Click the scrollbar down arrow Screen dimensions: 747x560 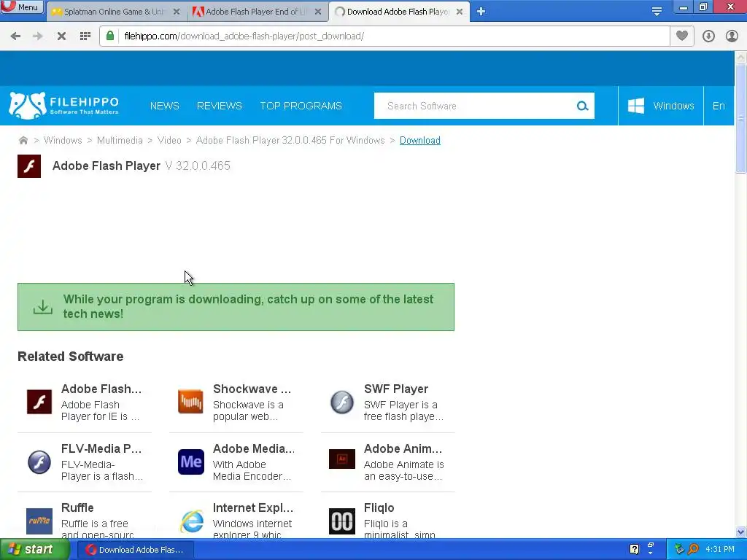(x=741, y=532)
